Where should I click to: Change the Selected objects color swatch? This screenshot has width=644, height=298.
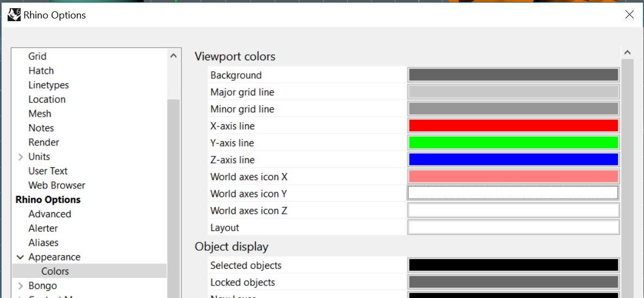click(514, 265)
